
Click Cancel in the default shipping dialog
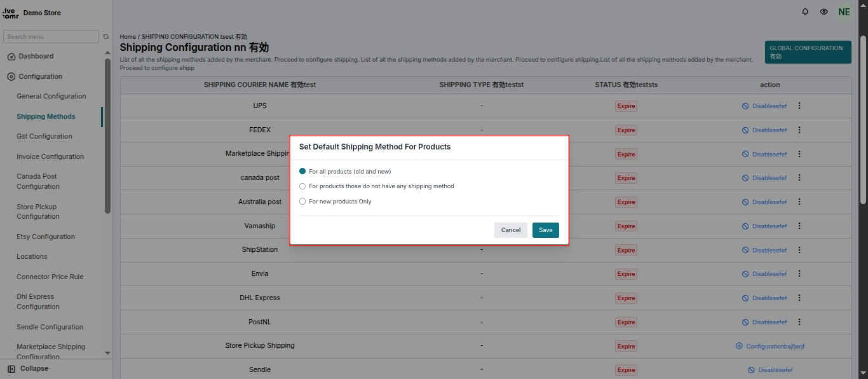511,230
